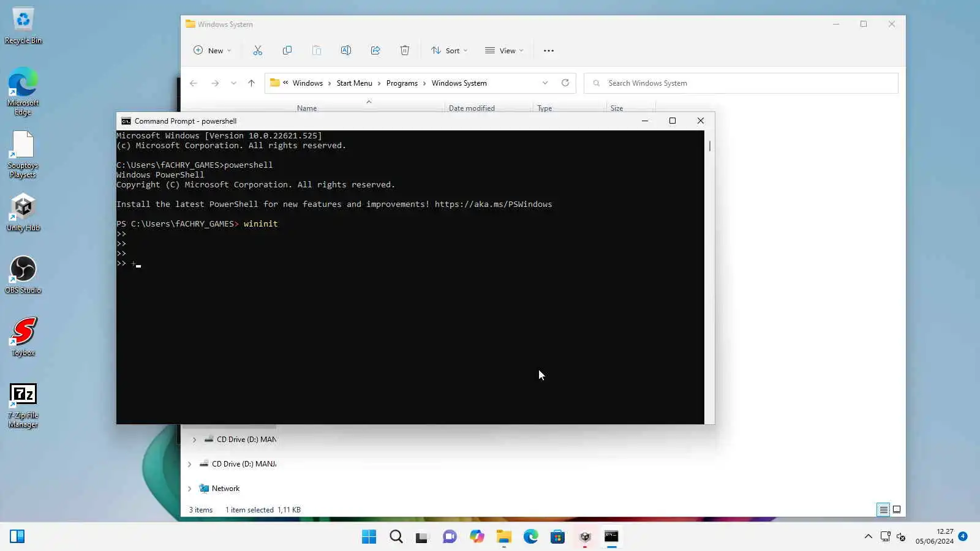
Task: Select the Start Menu breadcrumb segment
Action: click(354, 83)
